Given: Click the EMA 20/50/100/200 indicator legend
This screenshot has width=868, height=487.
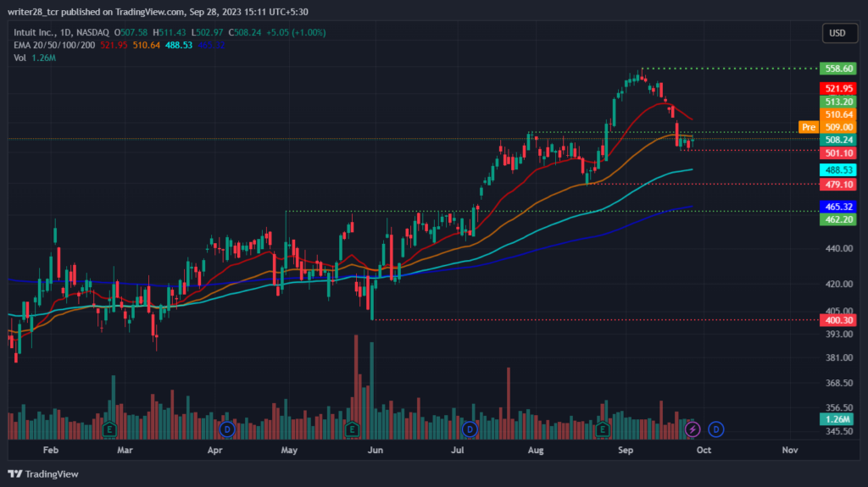Looking at the screenshot, I should pyautogui.click(x=54, y=46).
